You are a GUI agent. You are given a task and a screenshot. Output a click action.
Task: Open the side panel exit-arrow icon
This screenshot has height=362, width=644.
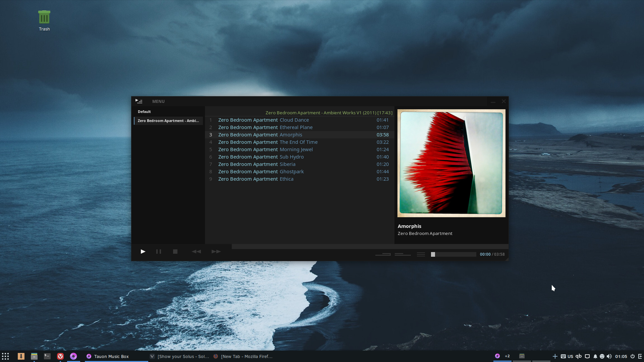(x=640, y=356)
